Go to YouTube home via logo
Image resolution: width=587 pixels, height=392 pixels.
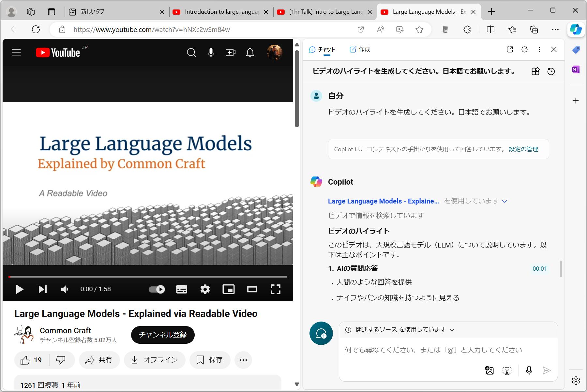[58, 53]
